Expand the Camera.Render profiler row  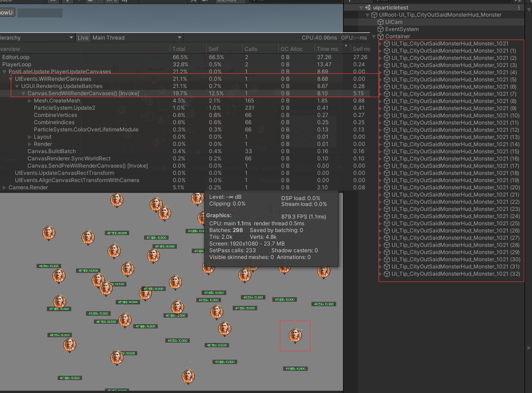[5, 188]
